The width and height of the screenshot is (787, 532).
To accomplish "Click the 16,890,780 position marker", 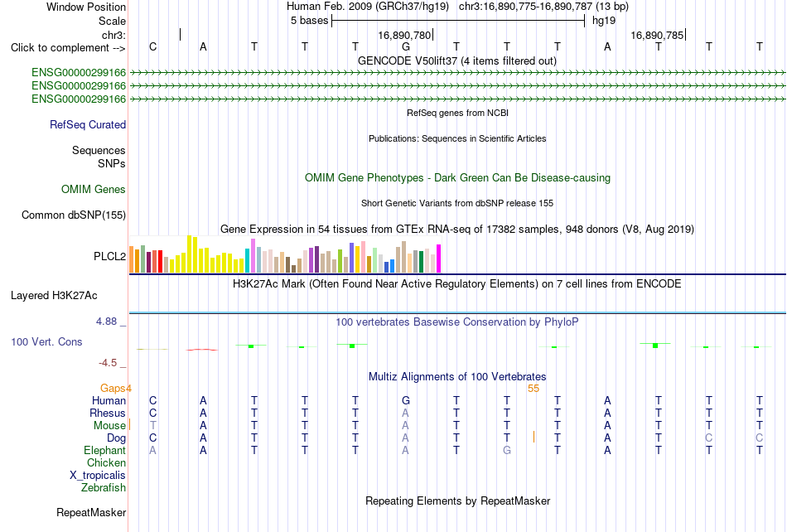I will point(404,35).
